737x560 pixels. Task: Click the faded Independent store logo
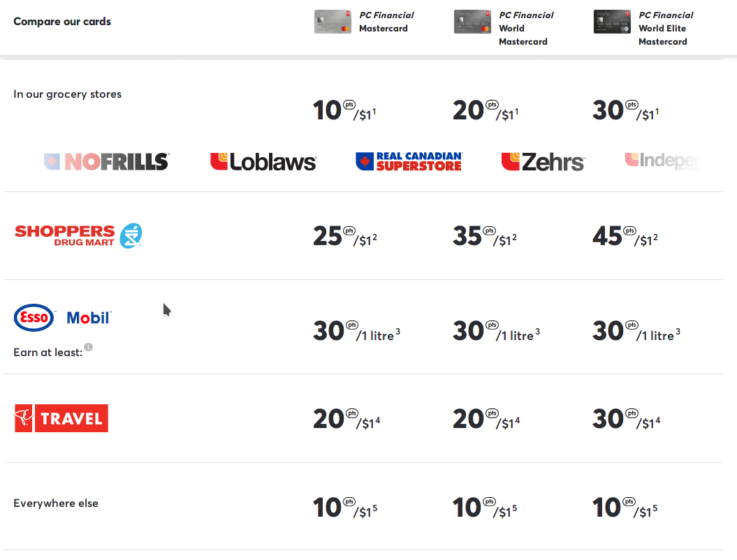(661, 161)
